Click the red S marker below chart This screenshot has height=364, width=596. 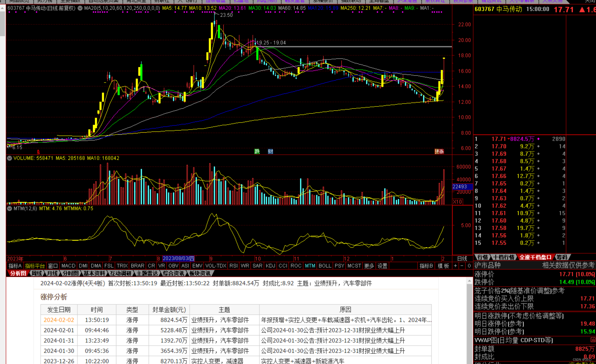tap(38, 152)
